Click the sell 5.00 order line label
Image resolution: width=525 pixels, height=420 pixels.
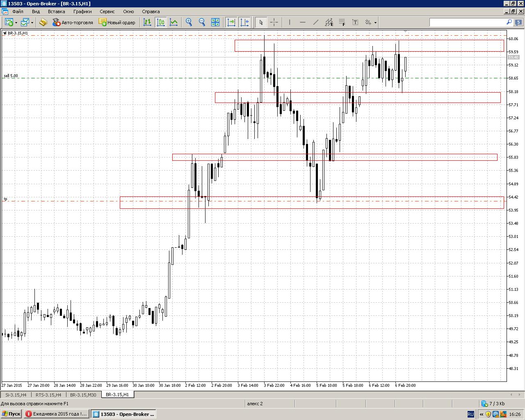(11, 76)
